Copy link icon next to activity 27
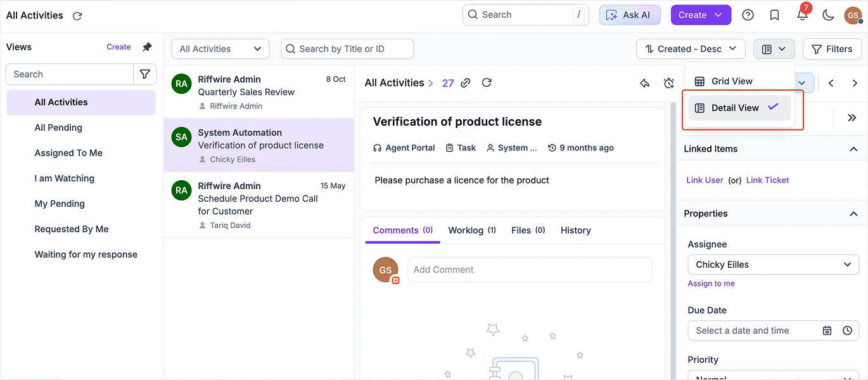 point(466,83)
